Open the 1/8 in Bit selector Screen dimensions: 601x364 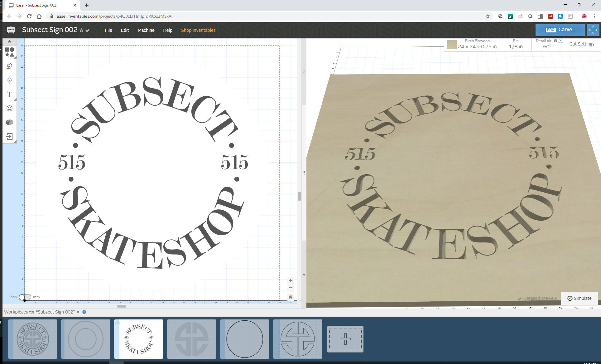tap(516, 44)
